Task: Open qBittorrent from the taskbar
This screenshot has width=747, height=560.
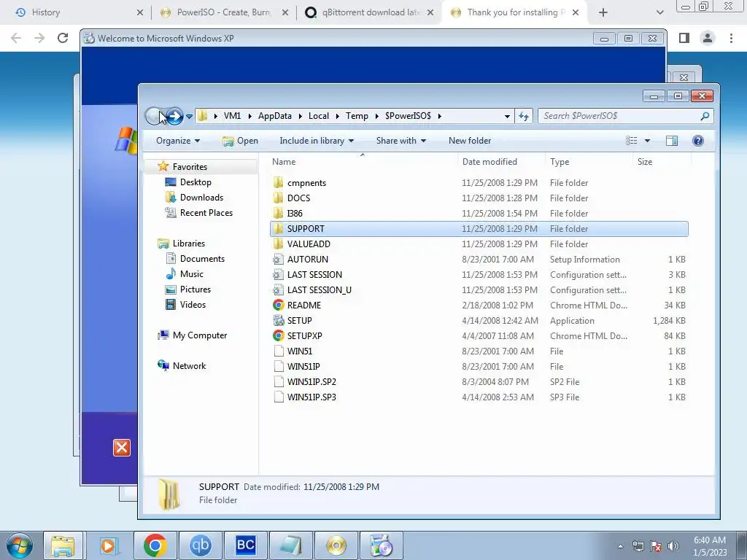Action: [201, 545]
